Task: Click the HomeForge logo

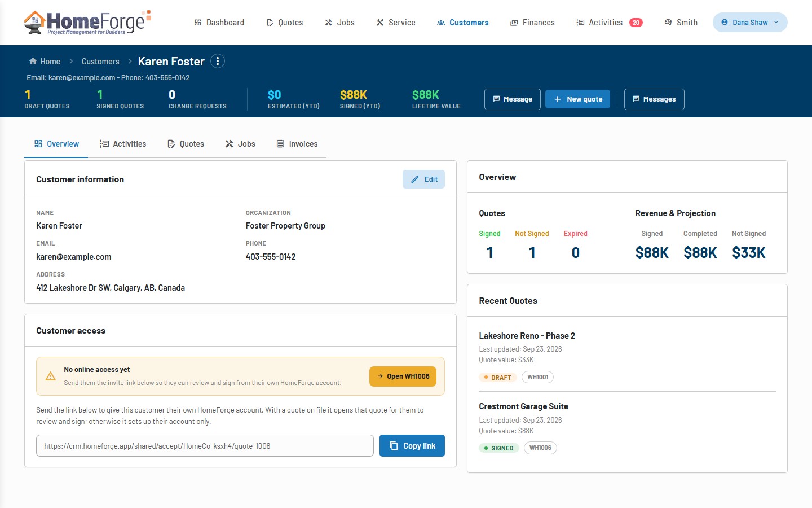Action: tap(87, 22)
